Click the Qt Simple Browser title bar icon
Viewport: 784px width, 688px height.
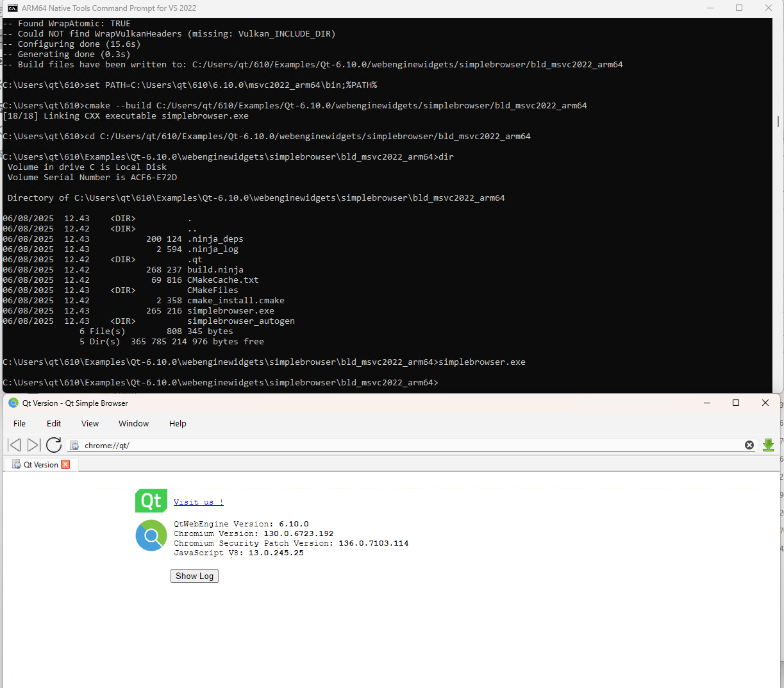[x=13, y=403]
